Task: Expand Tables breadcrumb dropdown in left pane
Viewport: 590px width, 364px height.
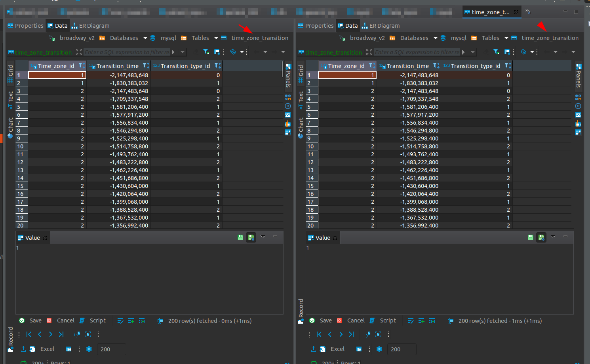Action: (216, 38)
